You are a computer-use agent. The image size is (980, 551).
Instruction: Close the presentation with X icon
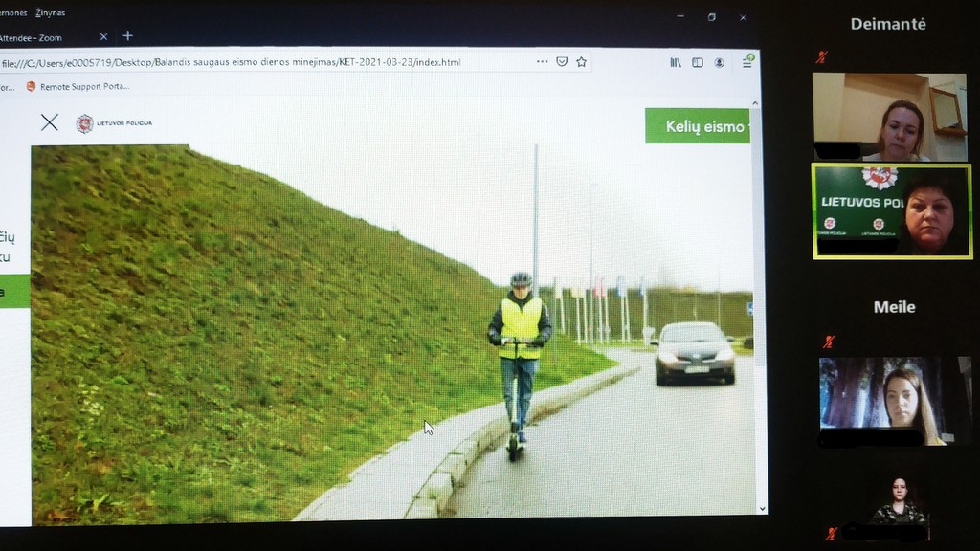pyautogui.click(x=50, y=121)
